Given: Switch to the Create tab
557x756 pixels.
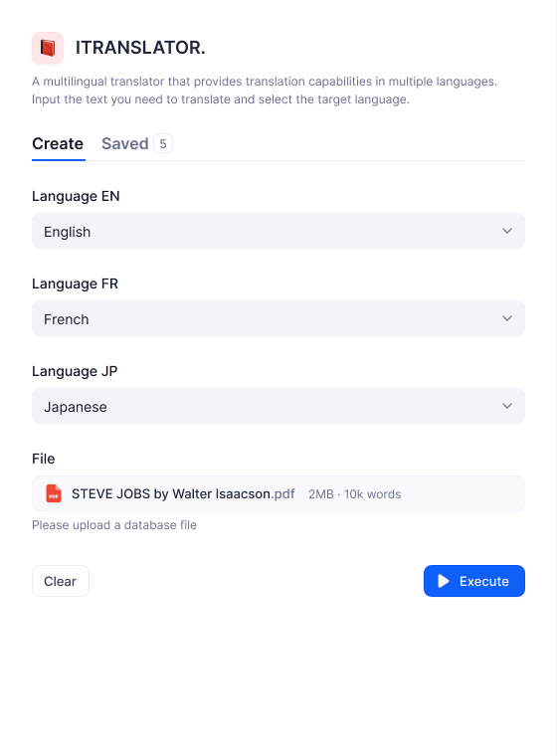Looking at the screenshot, I should pyautogui.click(x=58, y=143).
